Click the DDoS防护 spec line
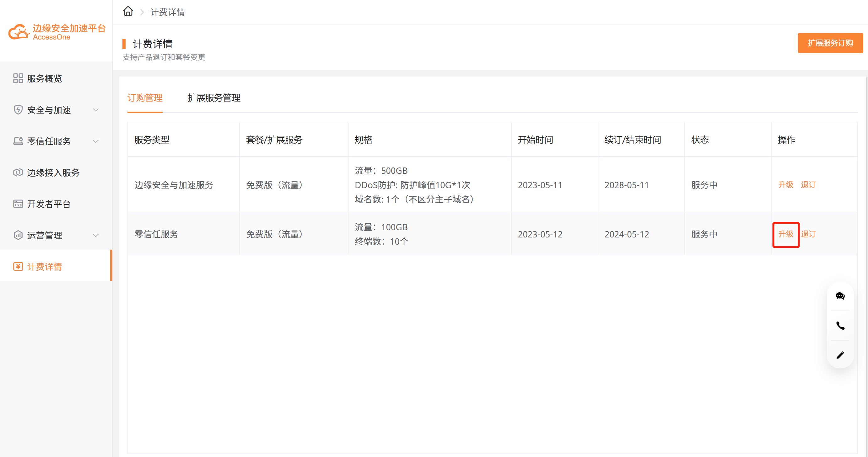Image resolution: width=868 pixels, height=457 pixels. point(412,185)
